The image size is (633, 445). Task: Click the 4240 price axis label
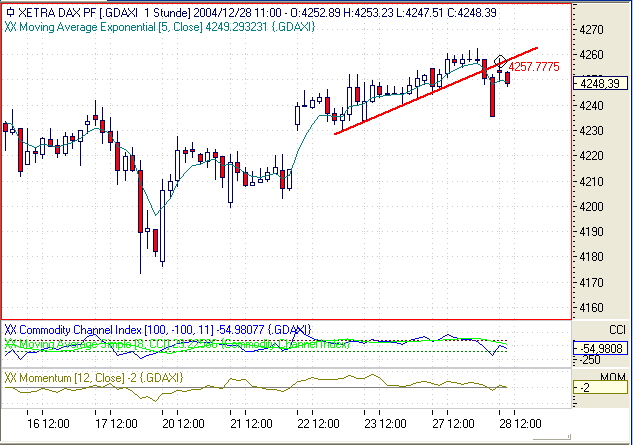pos(591,106)
